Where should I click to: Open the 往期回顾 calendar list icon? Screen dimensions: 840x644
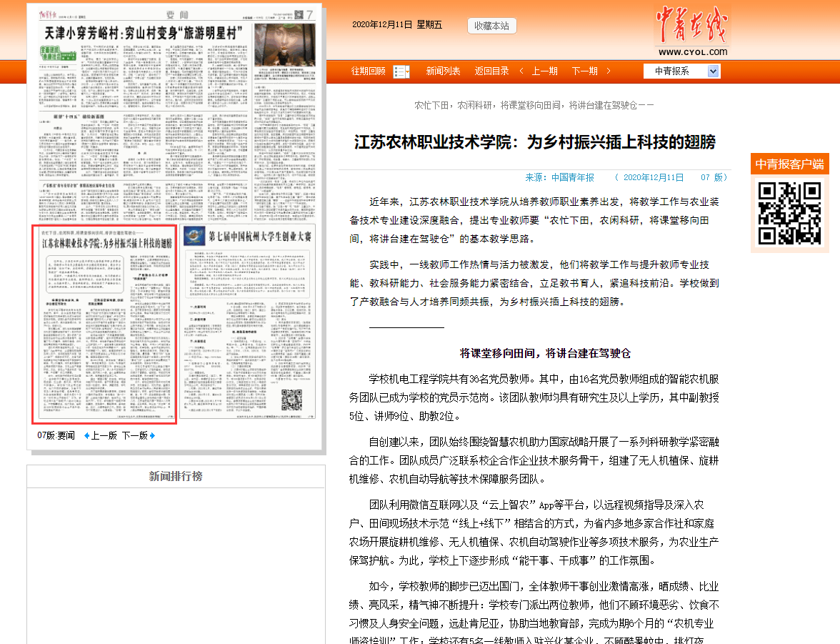(x=401, y=71)
